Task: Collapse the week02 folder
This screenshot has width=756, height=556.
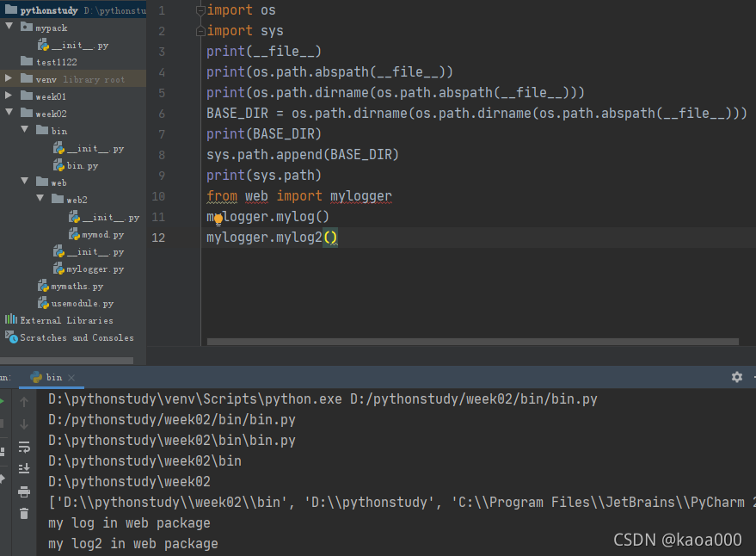Action: [x=9, y=114]
